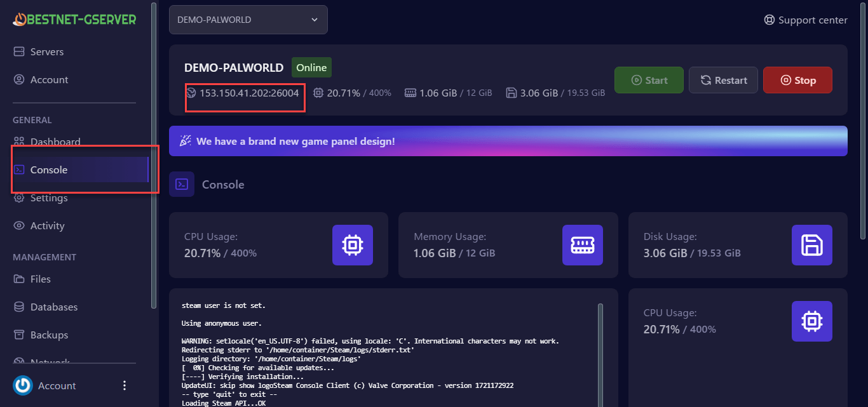Screen dimensions: 868x407
Task: Select Console in the sidebar
Action: (x=79, y=170)
